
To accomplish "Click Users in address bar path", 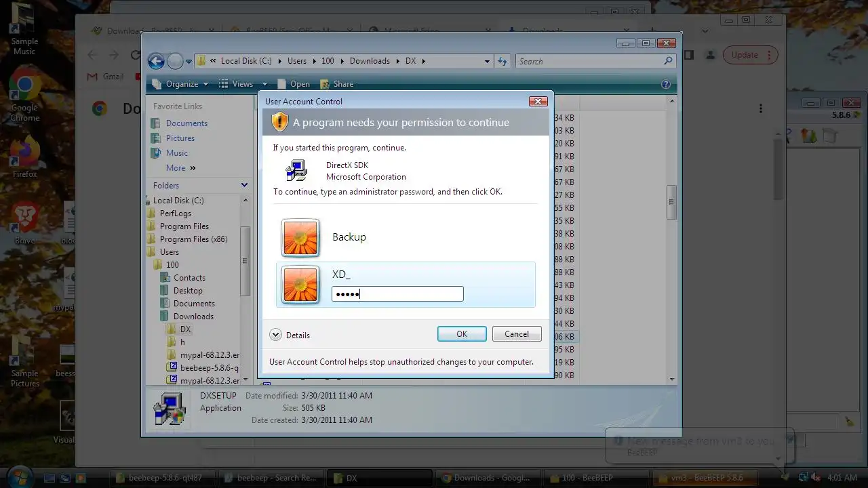I will point(297,61).
